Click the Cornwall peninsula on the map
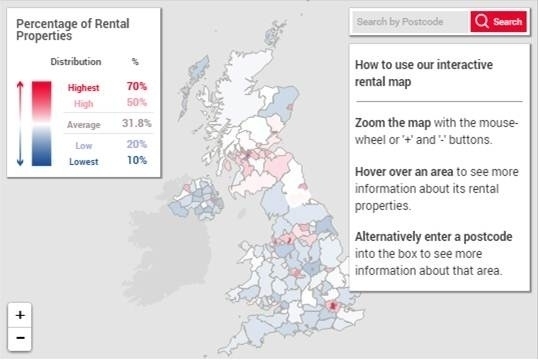This screenshot has height=360, width=538. click(237, 342)
